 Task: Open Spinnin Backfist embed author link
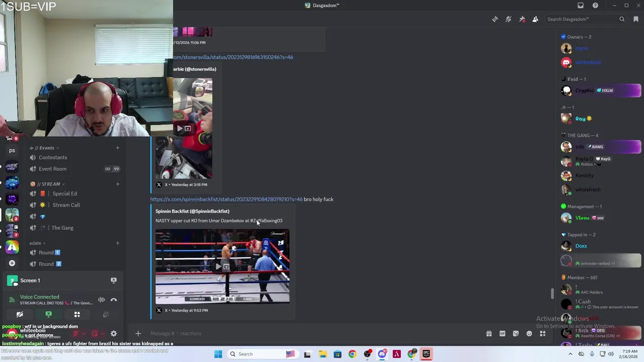192,211
